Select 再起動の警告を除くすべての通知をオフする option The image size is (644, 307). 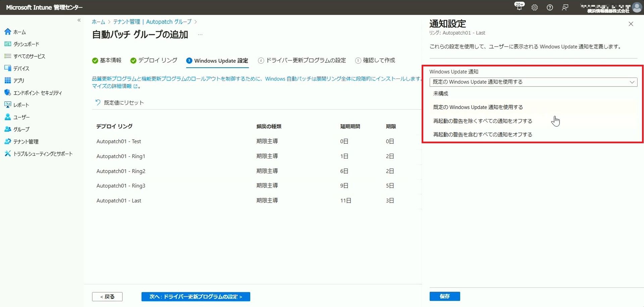coord(533,121)
